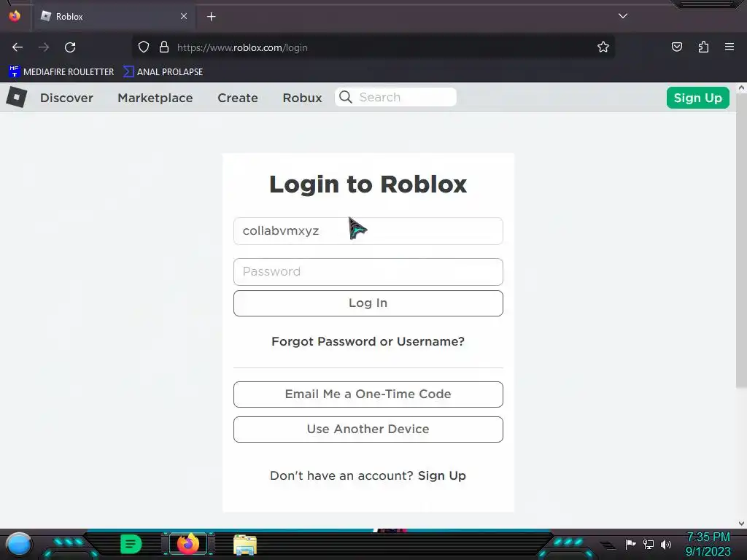
Task: Click the magnifier icon in Roblox search
Action: pos(346,97)
